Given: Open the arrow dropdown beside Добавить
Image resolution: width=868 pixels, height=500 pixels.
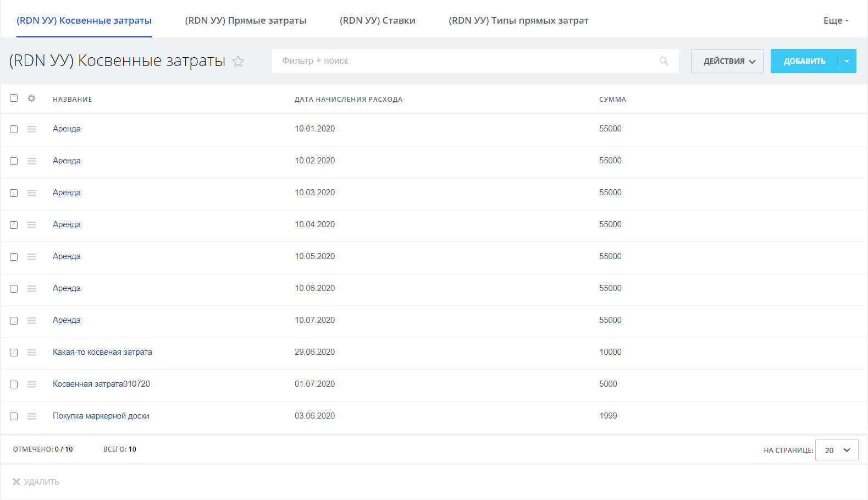Looking at the screenshot, I should 847,61.
